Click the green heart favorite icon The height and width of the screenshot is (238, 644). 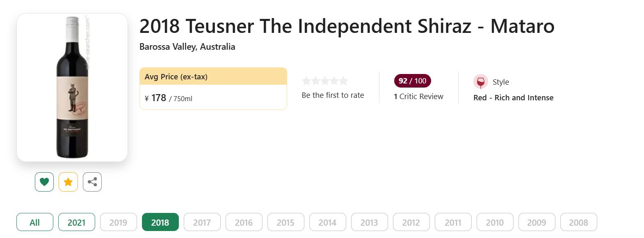(x=44, y=182)
